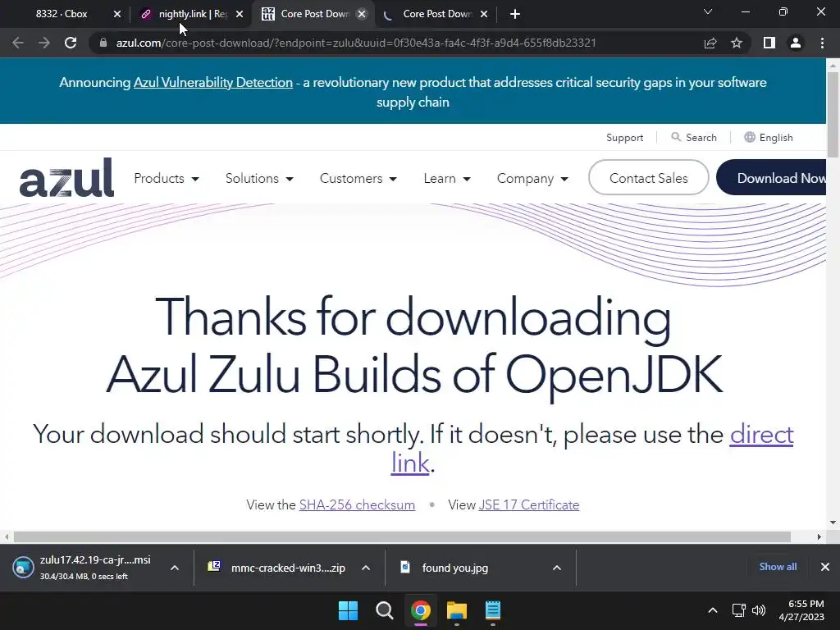Open the Support link
840x630 pixels.
click(624, 138)
